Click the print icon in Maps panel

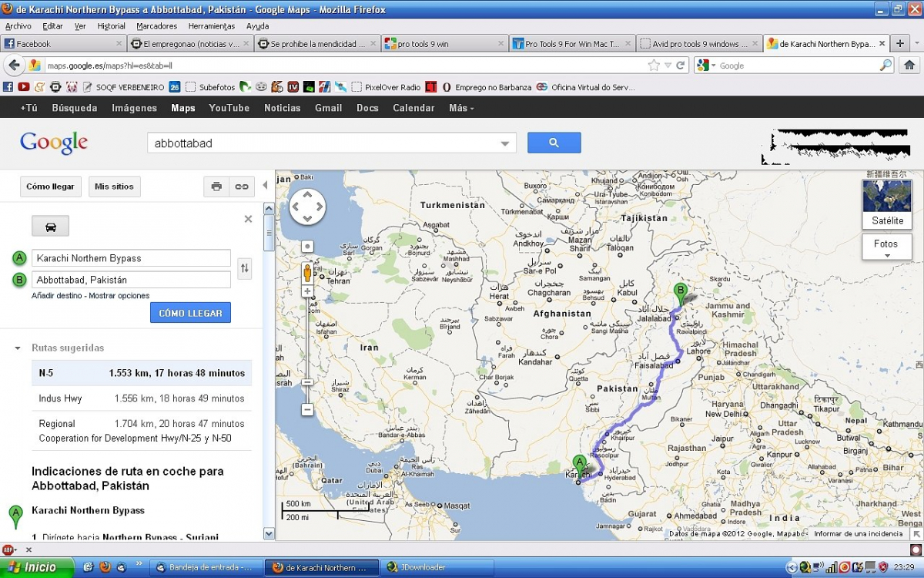click(216, 187)
